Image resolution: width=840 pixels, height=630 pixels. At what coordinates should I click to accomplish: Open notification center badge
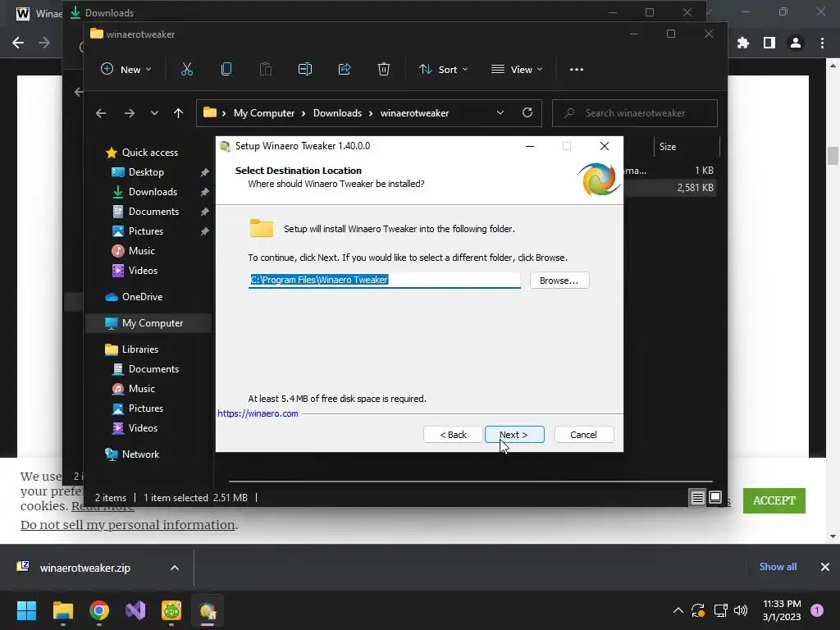pyautogui.click(x=817, y=610)
